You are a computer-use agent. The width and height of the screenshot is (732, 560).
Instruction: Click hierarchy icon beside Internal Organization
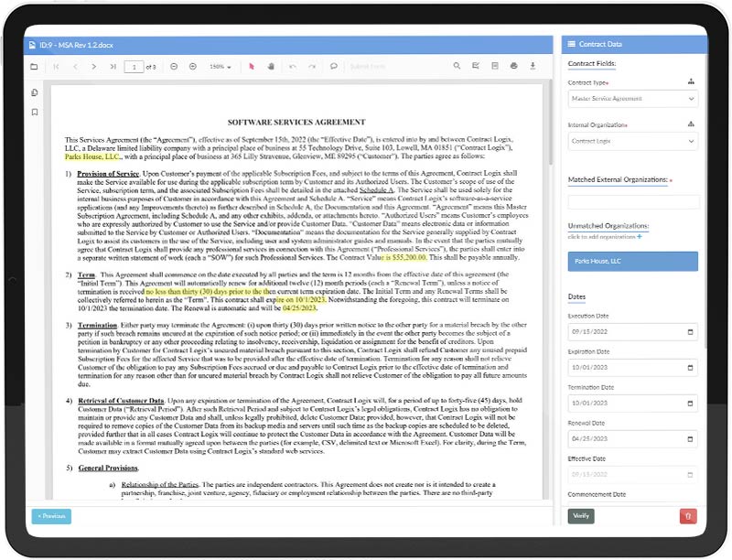coord(691,124)
